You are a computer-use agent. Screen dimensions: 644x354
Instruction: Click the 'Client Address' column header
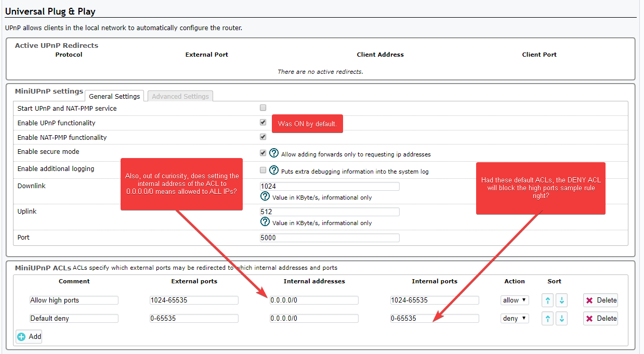[x=380, y=55]
